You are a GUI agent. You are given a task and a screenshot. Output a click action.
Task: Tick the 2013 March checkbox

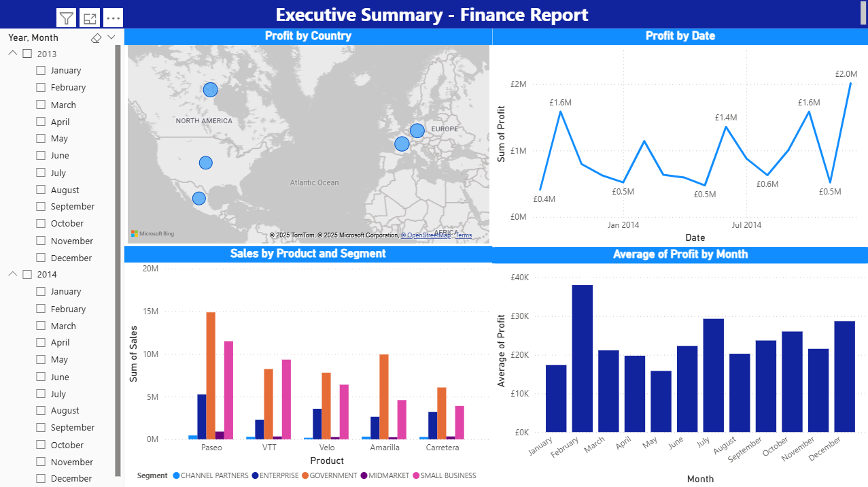coord(41,105)
